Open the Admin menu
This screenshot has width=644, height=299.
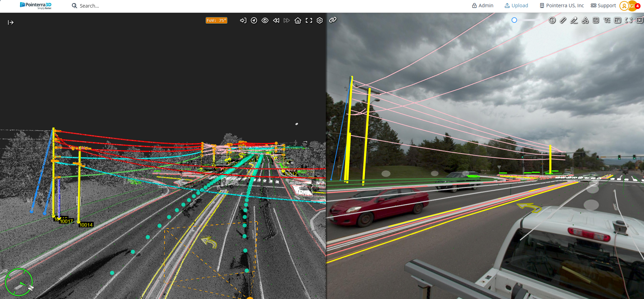coord(482,6)
